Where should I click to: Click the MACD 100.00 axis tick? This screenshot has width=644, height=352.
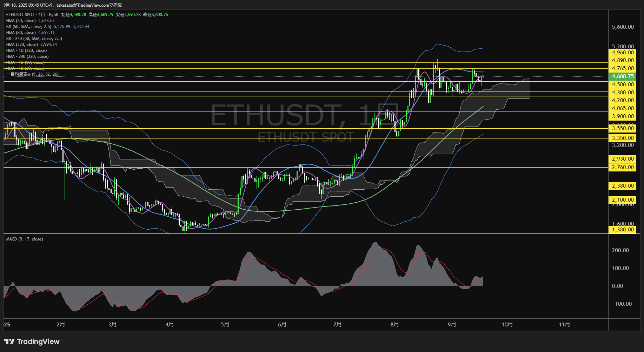[x=620, y=268]
